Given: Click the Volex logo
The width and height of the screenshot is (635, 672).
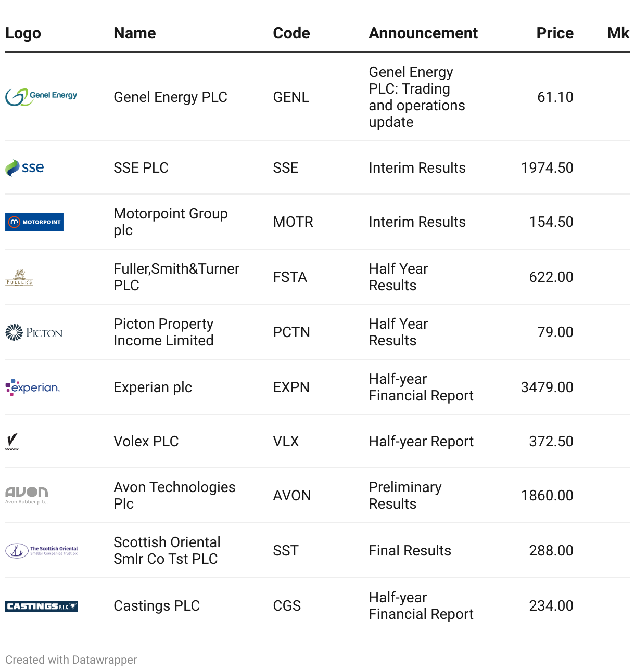Looking at the screenshot, I should click(12, 442).
